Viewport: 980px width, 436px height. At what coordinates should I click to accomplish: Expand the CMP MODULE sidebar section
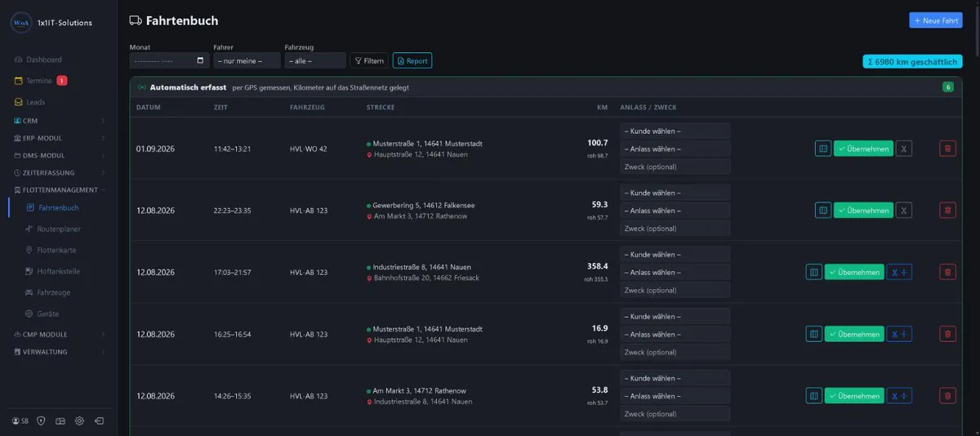point(59,334)
